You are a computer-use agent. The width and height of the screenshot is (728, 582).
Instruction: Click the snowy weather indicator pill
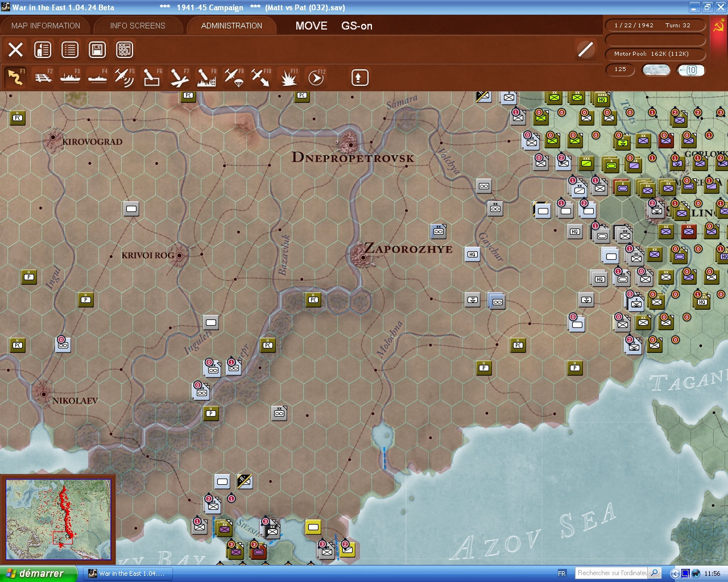click(x=656, y=70)
